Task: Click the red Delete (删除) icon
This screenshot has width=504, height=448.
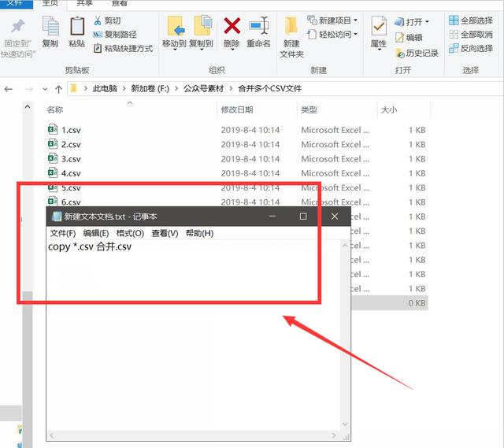Action: tap(232, 33)
